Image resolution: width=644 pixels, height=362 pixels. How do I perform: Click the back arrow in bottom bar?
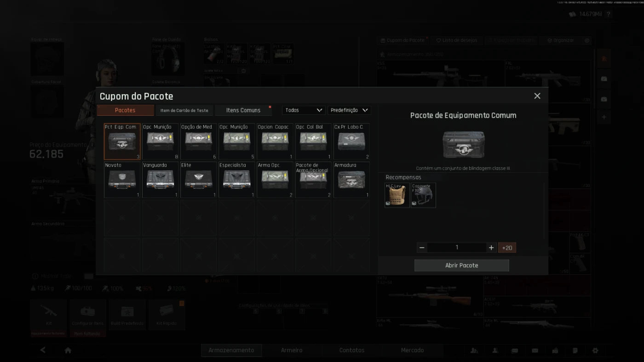coord(43,350)
